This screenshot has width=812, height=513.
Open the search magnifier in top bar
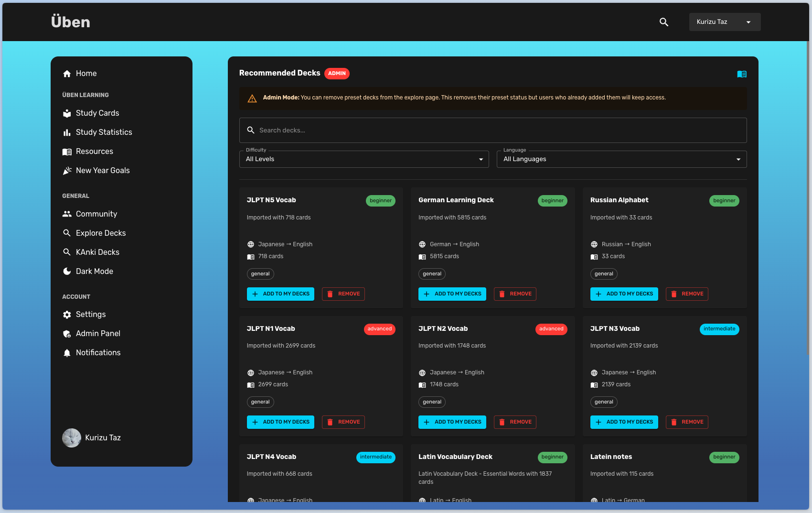click(663, 22)
